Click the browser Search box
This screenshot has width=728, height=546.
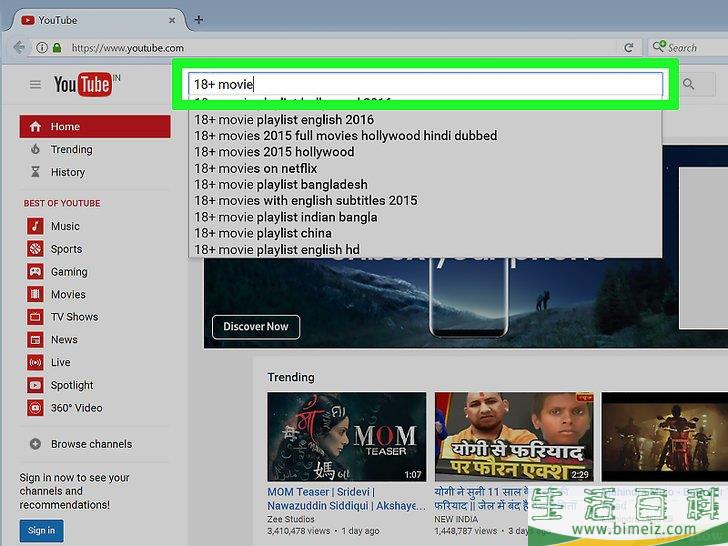tap(689, 47)
